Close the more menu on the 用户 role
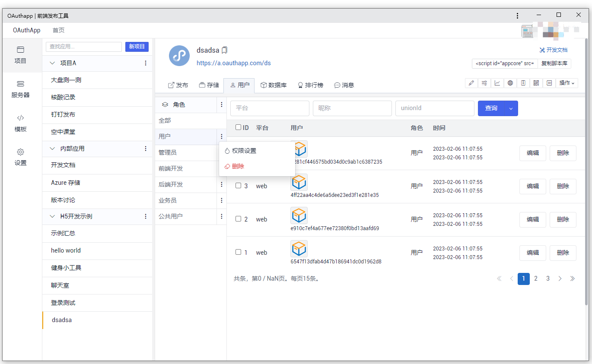Screen dimensions: 592x364 [x=222, y=136]
